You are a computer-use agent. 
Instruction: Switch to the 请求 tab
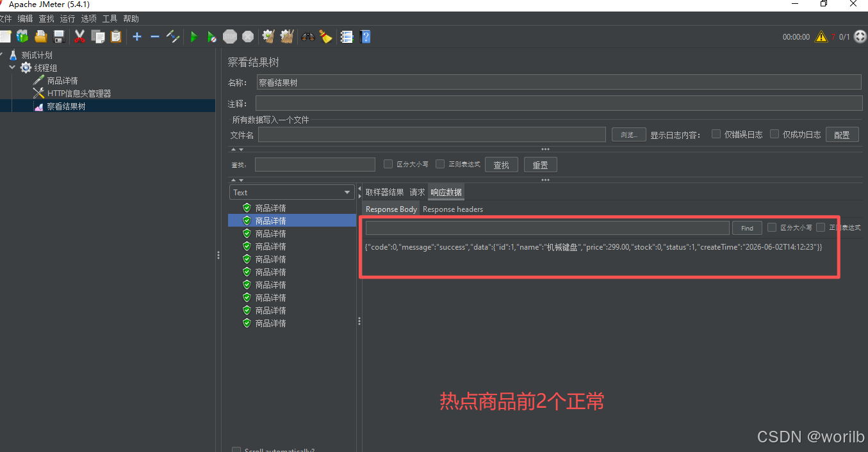pyautogui.click(x=417, y=192)
